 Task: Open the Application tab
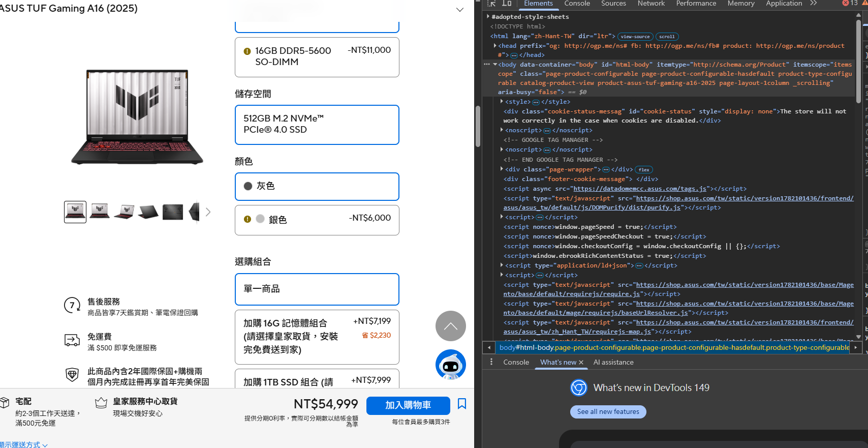coord(784,4)
